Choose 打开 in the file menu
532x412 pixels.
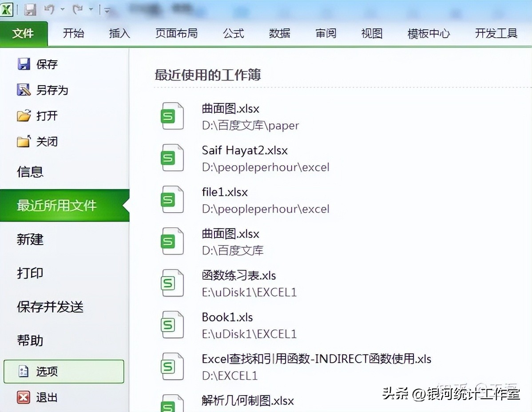(x=47, y=115)
